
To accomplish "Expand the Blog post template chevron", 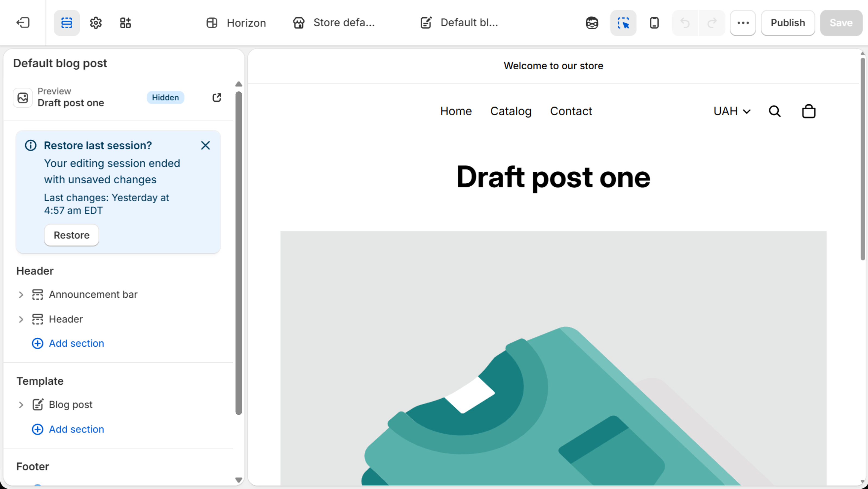I will 21,405.
